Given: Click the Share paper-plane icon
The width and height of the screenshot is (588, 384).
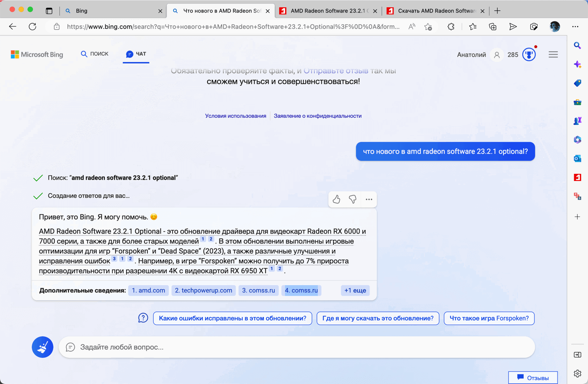Looking at the screenshot, I should (x=513, y=27).
